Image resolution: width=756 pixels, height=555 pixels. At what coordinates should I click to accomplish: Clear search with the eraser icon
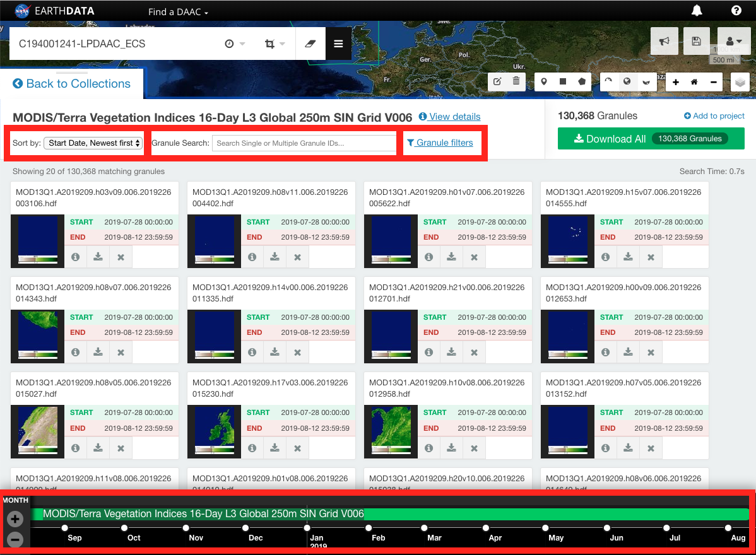point(310,44)
